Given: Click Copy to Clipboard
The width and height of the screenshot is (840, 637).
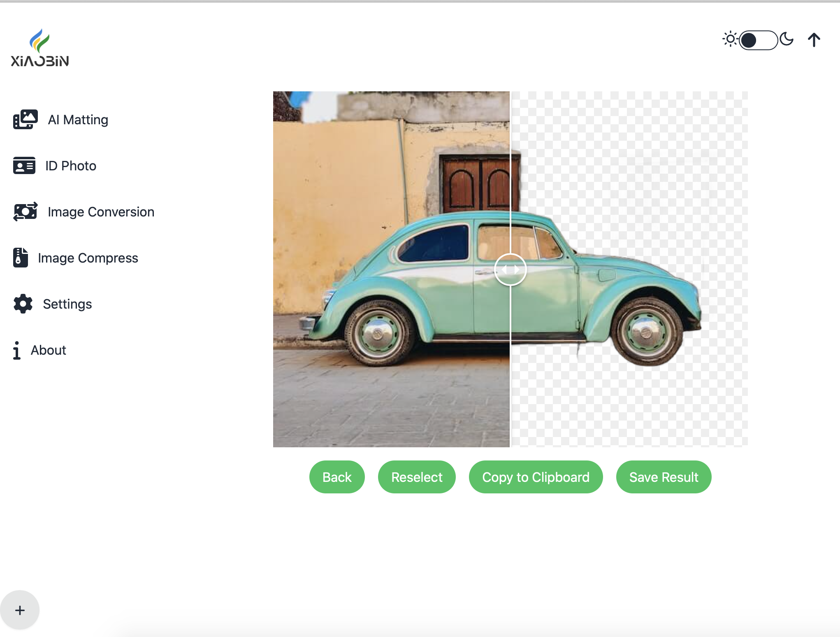Looking at the screenshot, I should coord(536,477).
